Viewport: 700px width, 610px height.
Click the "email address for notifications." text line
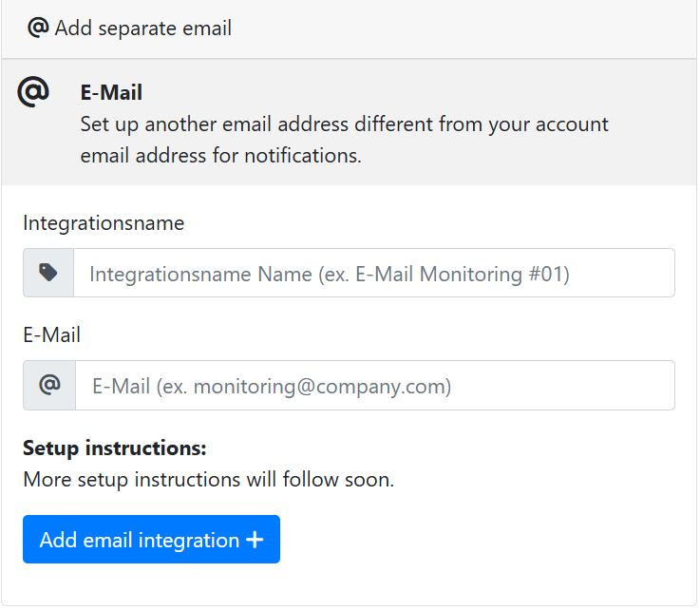(x=220, y=155)
